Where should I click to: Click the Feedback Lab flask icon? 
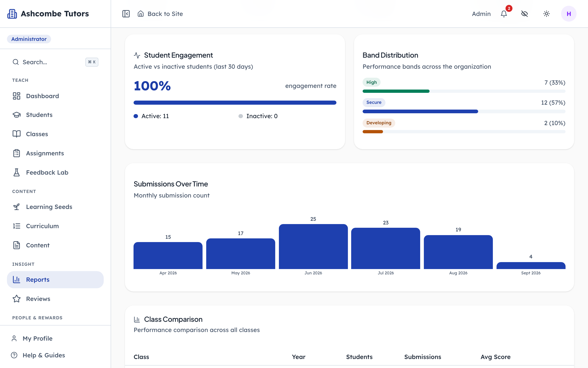click(x=17, y=172)
